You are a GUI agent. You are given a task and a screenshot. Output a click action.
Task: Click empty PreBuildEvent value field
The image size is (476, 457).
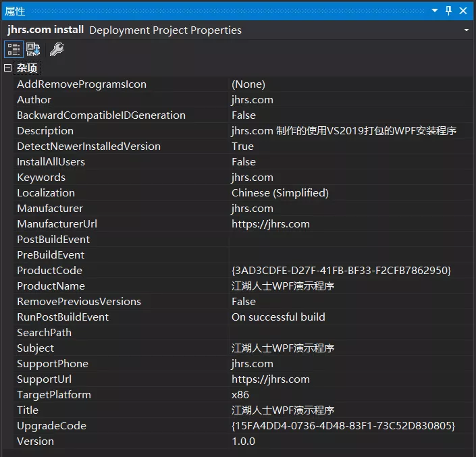point(350,254)
